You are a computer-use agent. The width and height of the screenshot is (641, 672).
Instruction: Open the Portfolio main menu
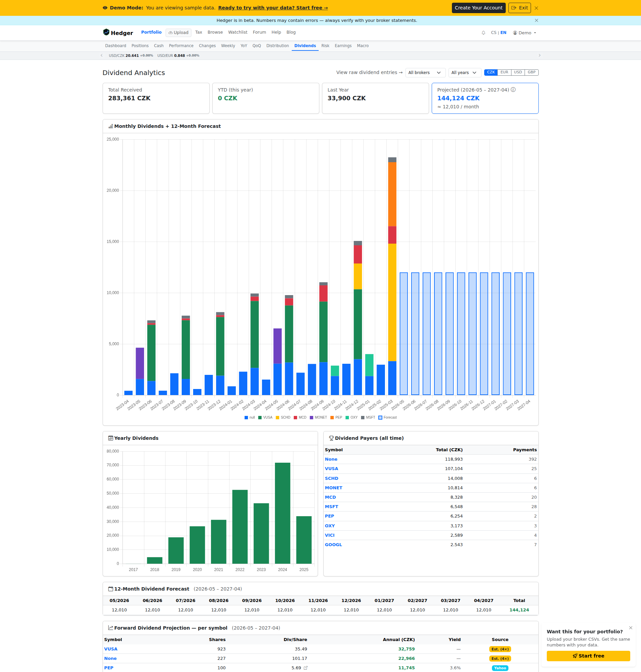pyautogui.click(x=151, y=32)
